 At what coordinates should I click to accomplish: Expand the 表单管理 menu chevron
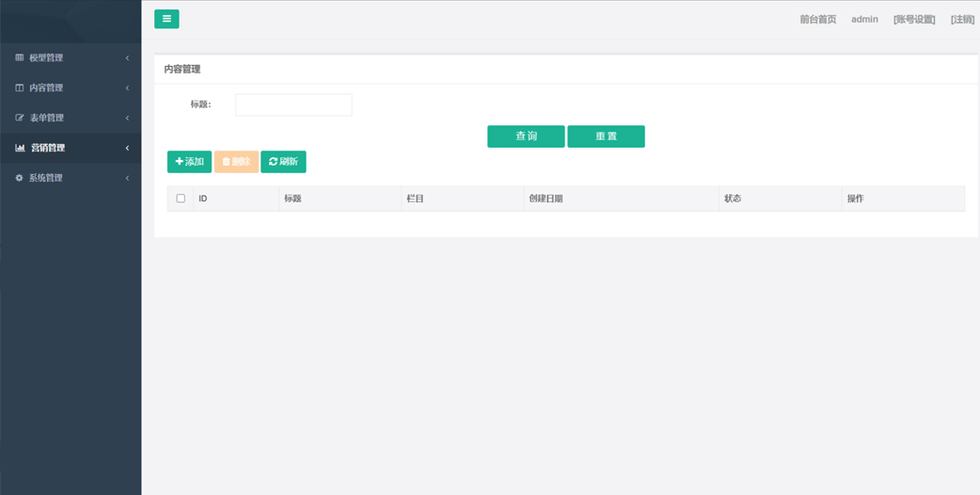coord(127,119)
